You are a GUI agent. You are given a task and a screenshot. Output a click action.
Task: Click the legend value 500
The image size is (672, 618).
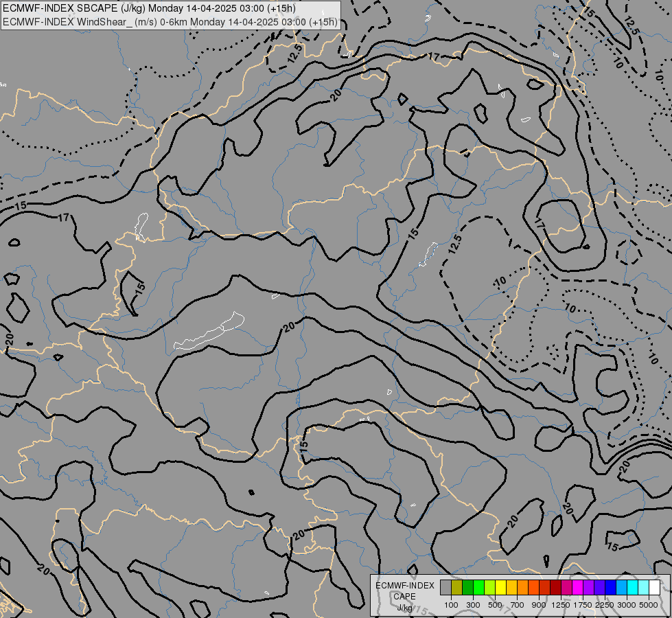point(495,605)
